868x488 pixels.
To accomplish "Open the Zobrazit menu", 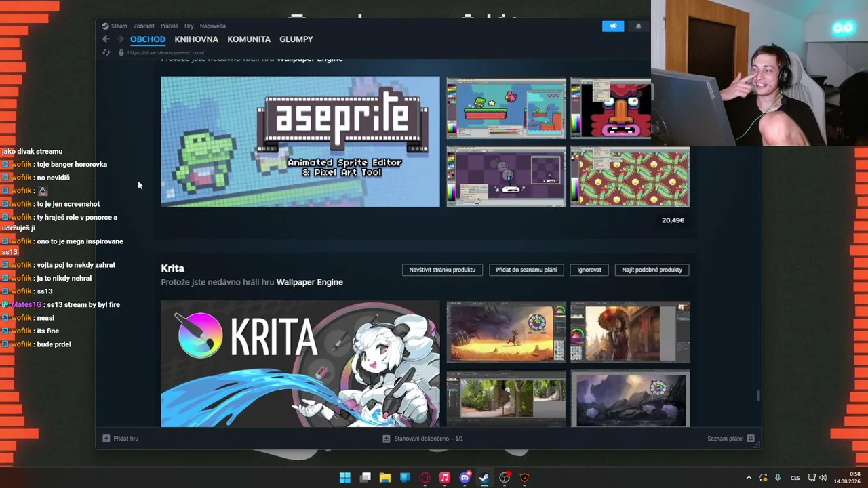I will pos(144,26).
